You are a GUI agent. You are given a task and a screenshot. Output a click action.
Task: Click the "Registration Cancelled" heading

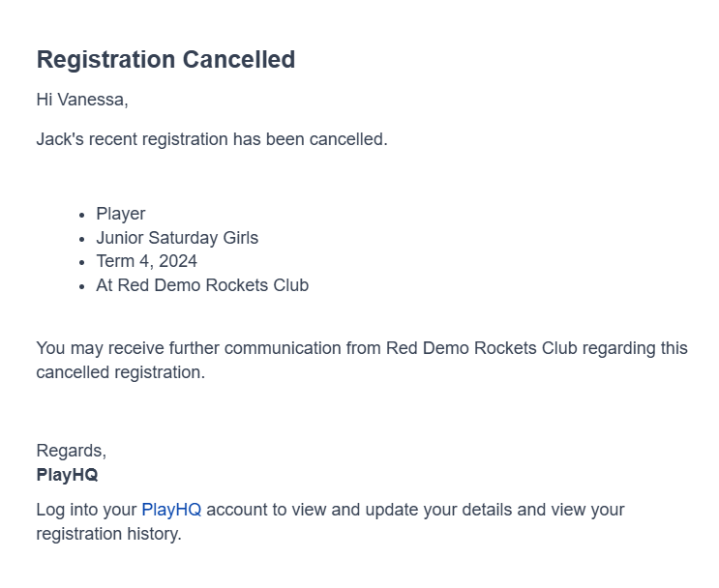click(165, 59)
